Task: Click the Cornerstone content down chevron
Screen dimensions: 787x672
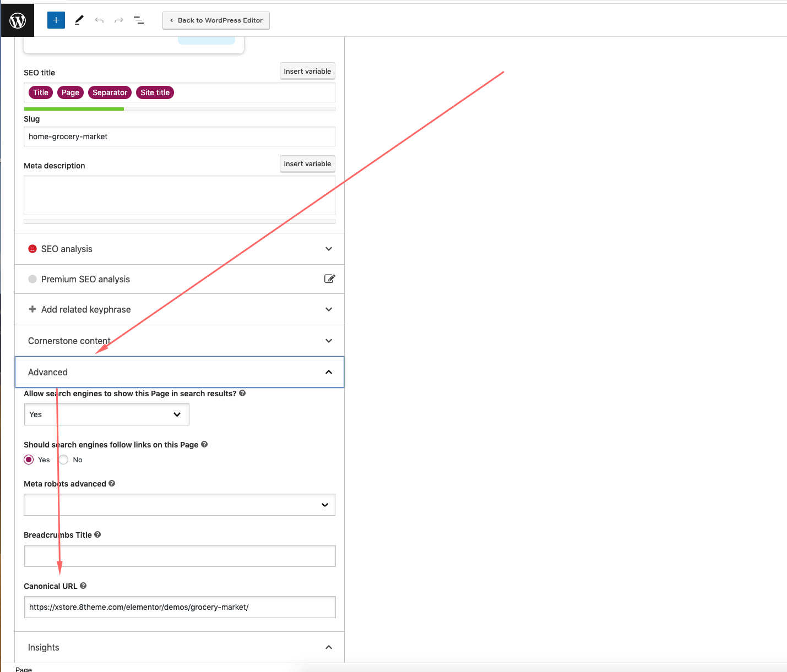Action: click(x=329, y=341)
